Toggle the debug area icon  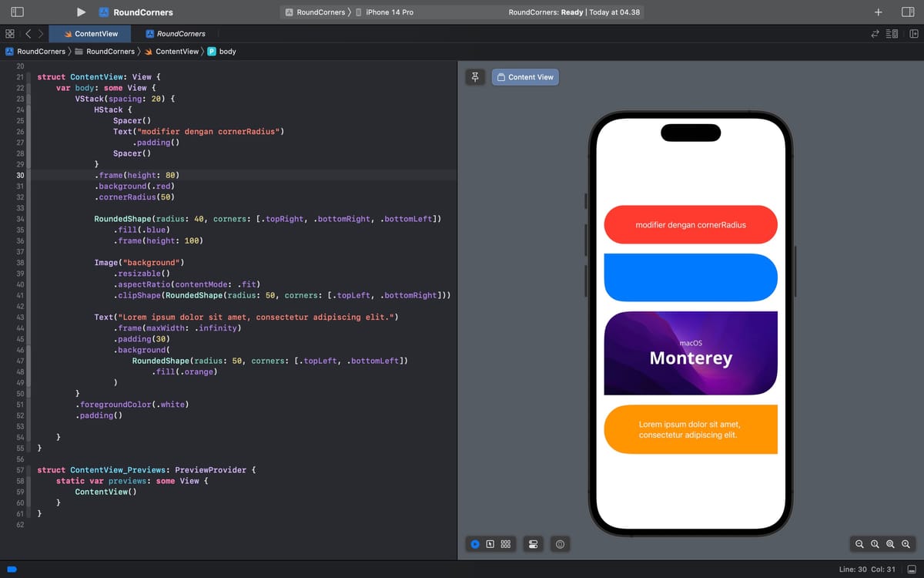912,570
